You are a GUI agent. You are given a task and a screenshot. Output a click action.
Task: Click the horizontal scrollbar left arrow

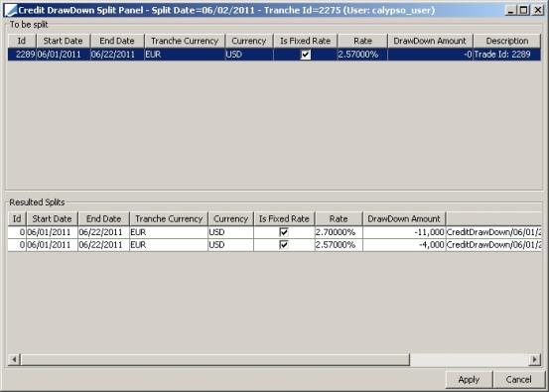pos(14,359)
